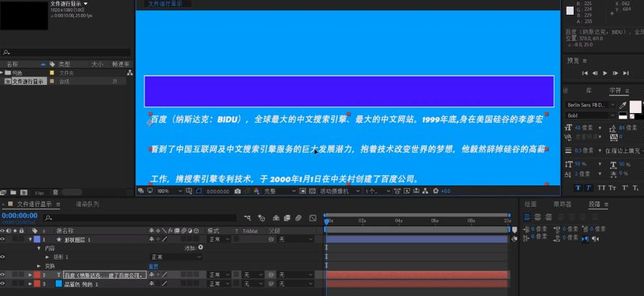Image resolution: width=644 pixels, height=296 pixels.
Task: Toggle All Caps TT button
Action: pos(602,187)
